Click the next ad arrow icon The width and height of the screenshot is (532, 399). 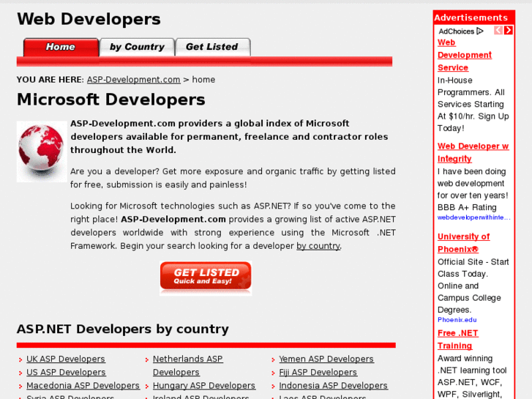(509, 30)
